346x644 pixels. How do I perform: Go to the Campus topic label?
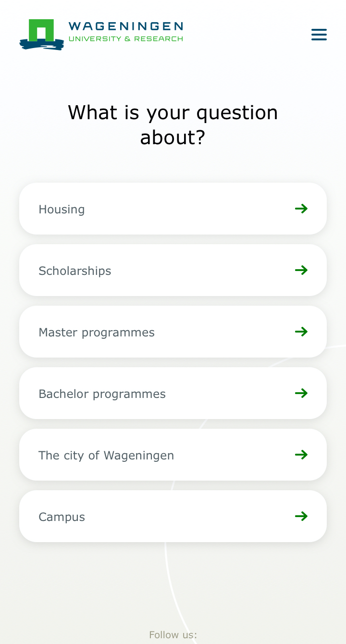coord(62,517)
